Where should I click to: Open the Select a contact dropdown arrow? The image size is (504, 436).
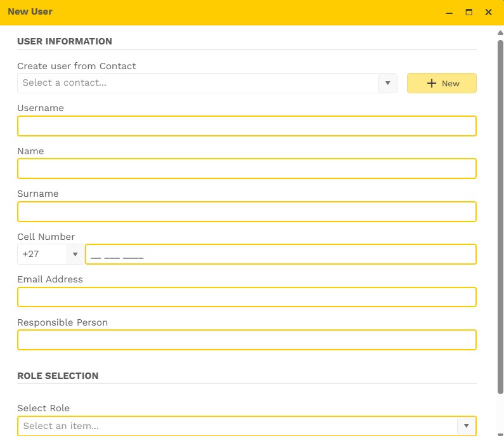point(387,83)
